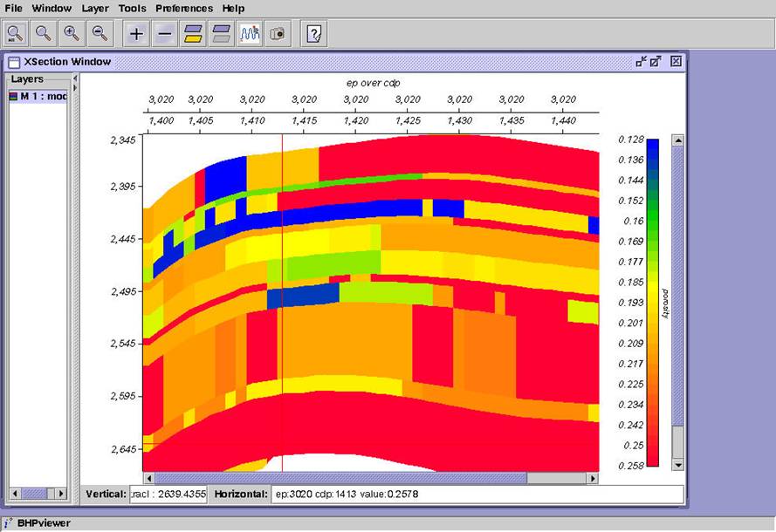Click the horizontal scrollbar right arrow under section
This screenshot has width=776, height=532.
(593, 478)
